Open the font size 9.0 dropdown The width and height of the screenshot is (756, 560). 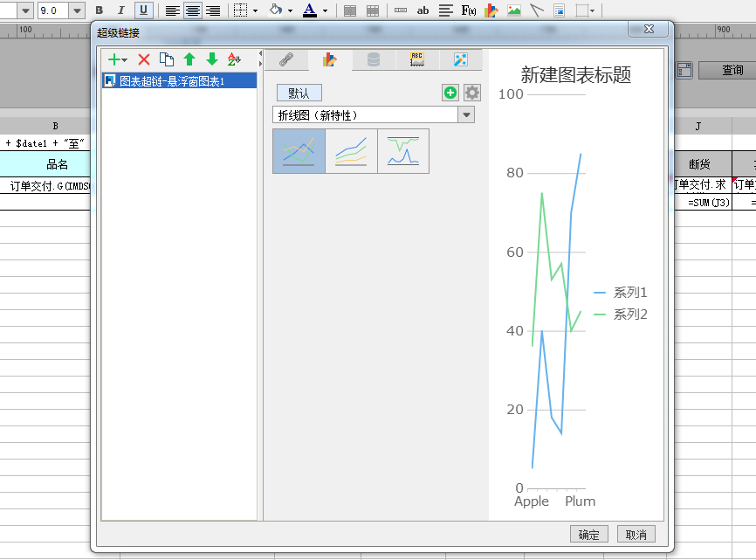pos(77,10)
